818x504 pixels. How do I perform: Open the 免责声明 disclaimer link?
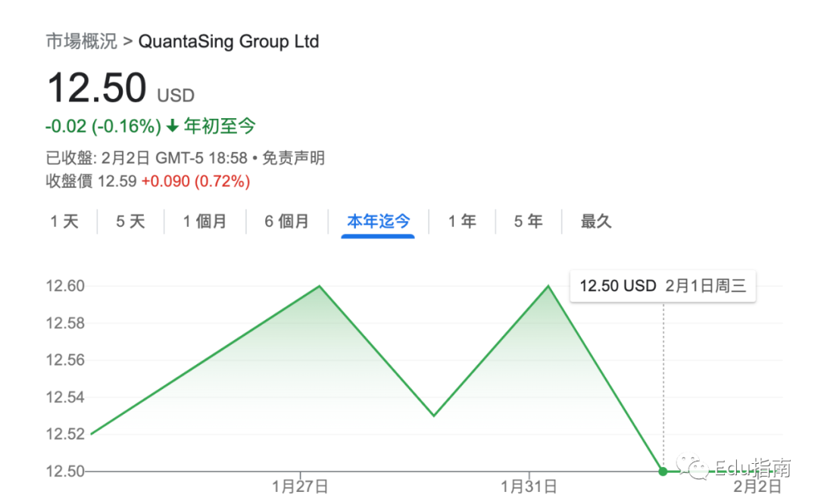click(294, 158)
